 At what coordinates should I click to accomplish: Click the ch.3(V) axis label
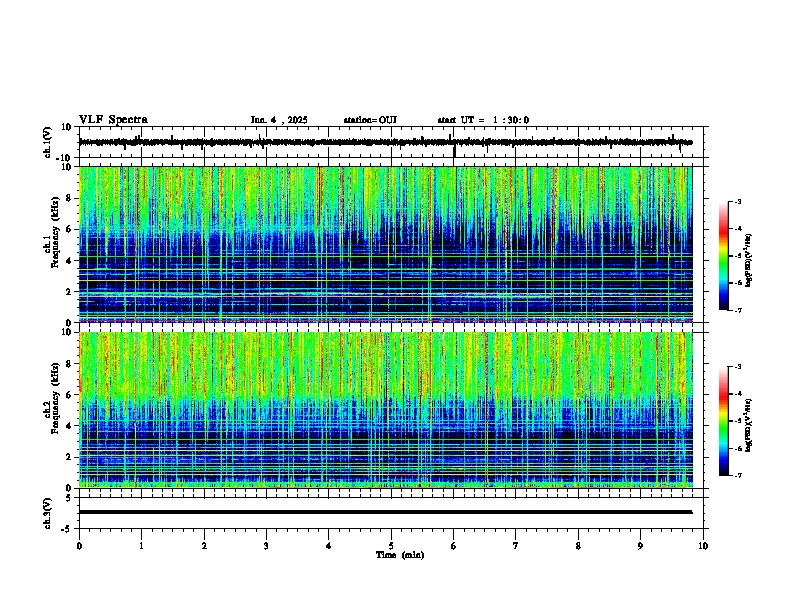48,514
